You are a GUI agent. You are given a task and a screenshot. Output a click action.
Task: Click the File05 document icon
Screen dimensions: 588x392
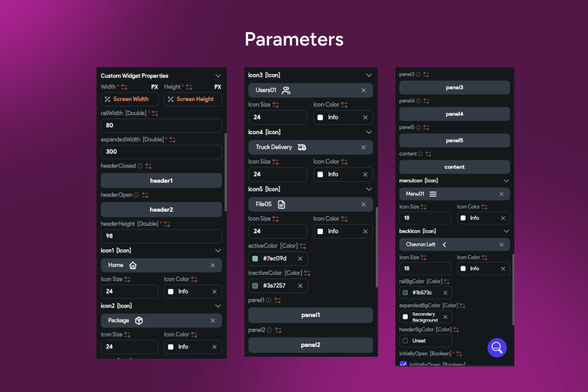(x=281, y=204)
